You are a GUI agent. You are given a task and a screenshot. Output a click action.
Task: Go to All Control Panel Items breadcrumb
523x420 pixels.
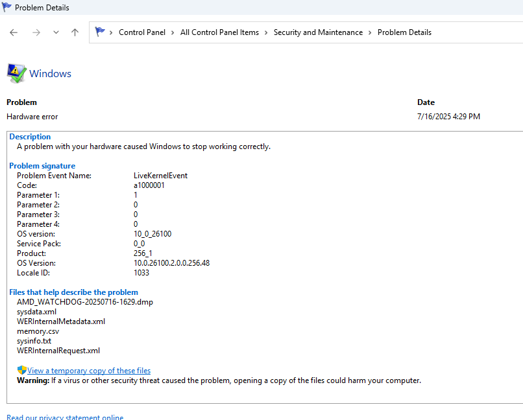[219, 32]
